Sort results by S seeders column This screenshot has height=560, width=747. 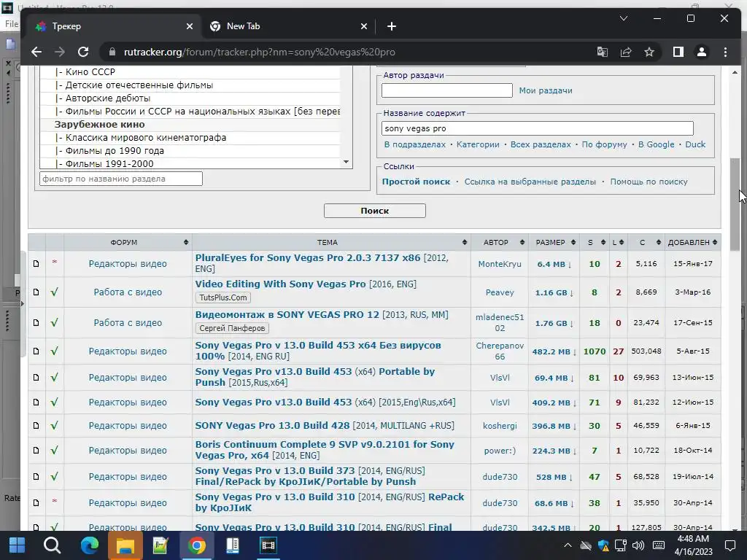[x=594, y=242]
